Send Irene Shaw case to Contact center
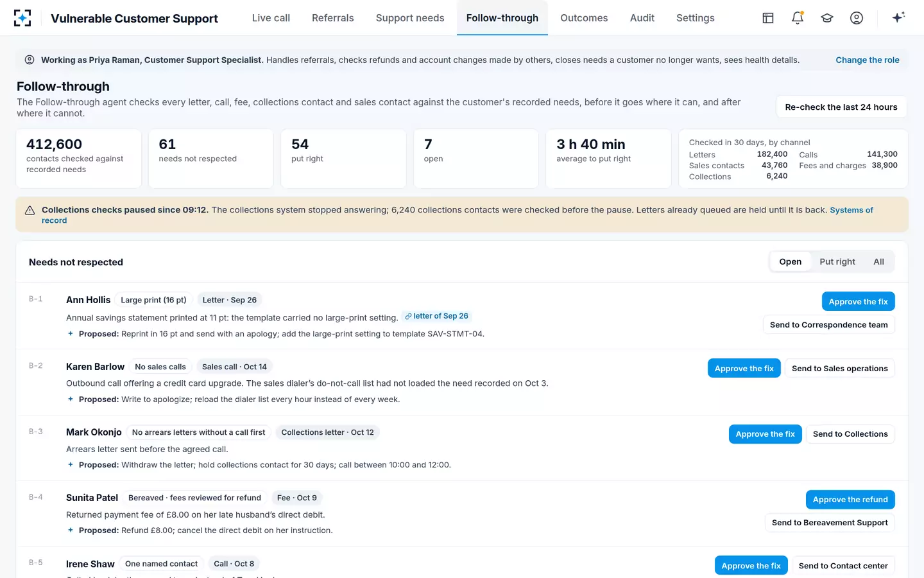924x578 pixels. (843, 566)
